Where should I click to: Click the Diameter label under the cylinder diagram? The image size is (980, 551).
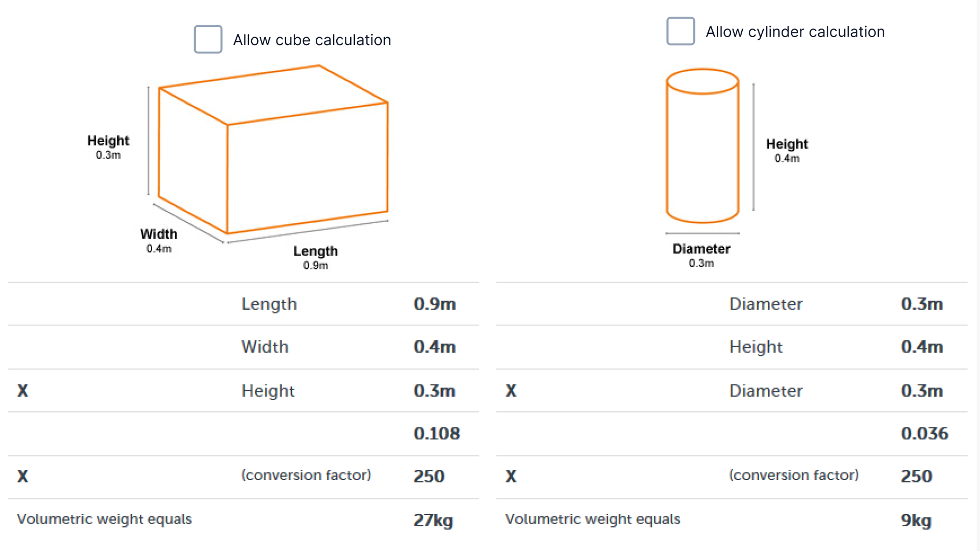click(701, 249)
